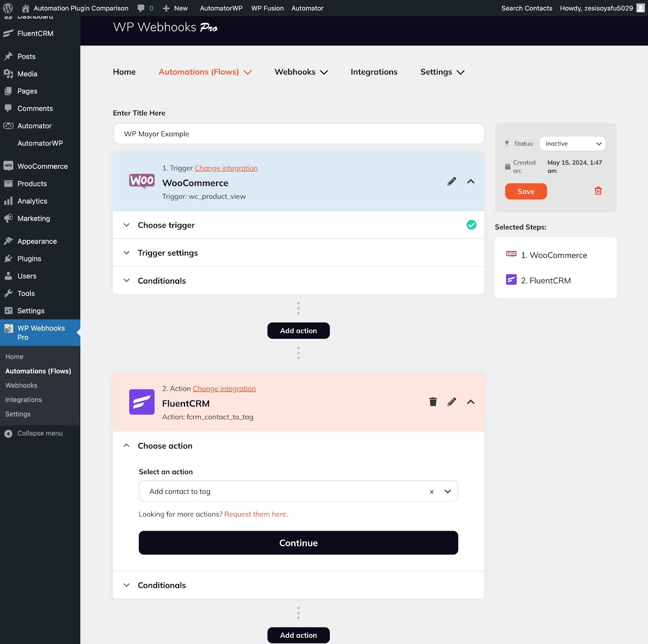Open Webhooks submenu in sidebar
Viewport: 648px width, 644px height.
point(21,385)
